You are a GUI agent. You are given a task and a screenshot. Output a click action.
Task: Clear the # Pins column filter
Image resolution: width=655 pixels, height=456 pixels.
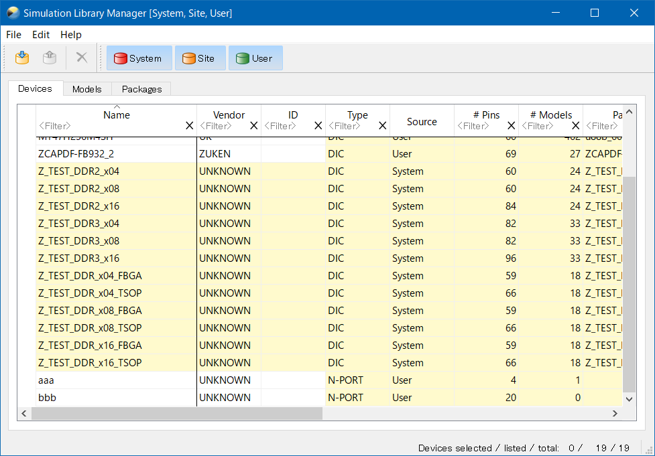(x=511, y=126)
